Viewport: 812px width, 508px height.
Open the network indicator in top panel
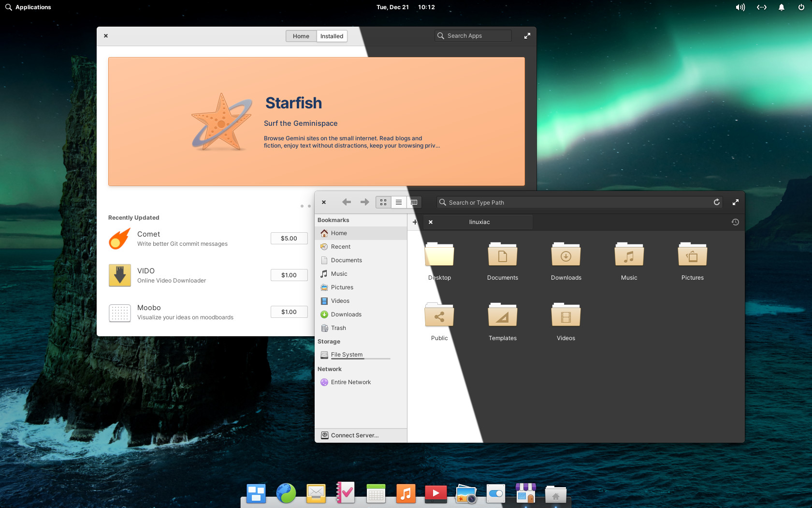[x=762, y=7]
